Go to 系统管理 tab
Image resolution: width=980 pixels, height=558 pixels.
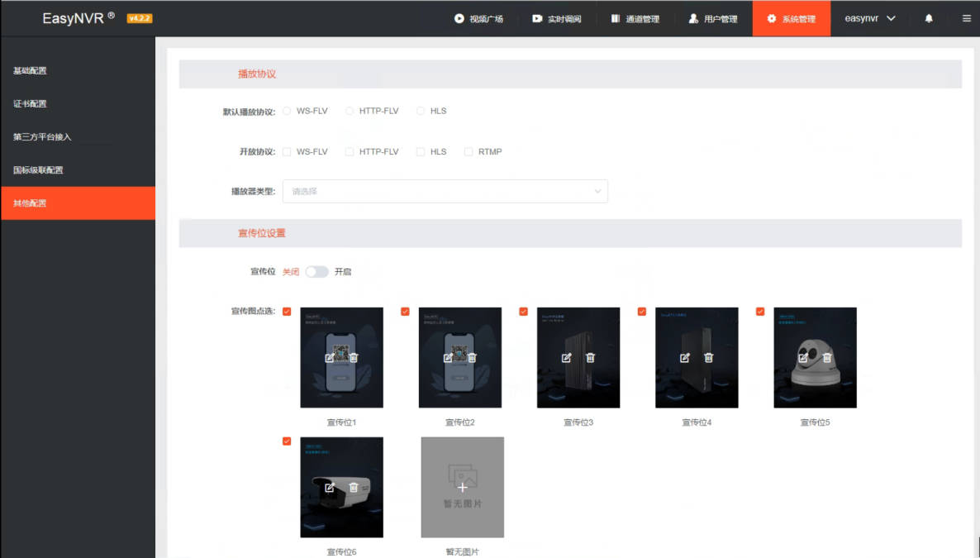pyautogui.click(x=792, y=19)
